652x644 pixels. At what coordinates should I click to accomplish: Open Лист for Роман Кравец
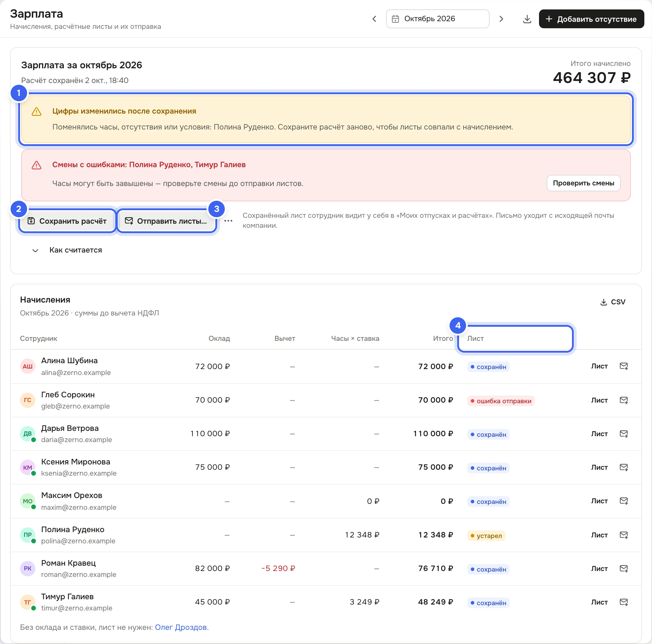pyautogui.click(x=599, y=568)
